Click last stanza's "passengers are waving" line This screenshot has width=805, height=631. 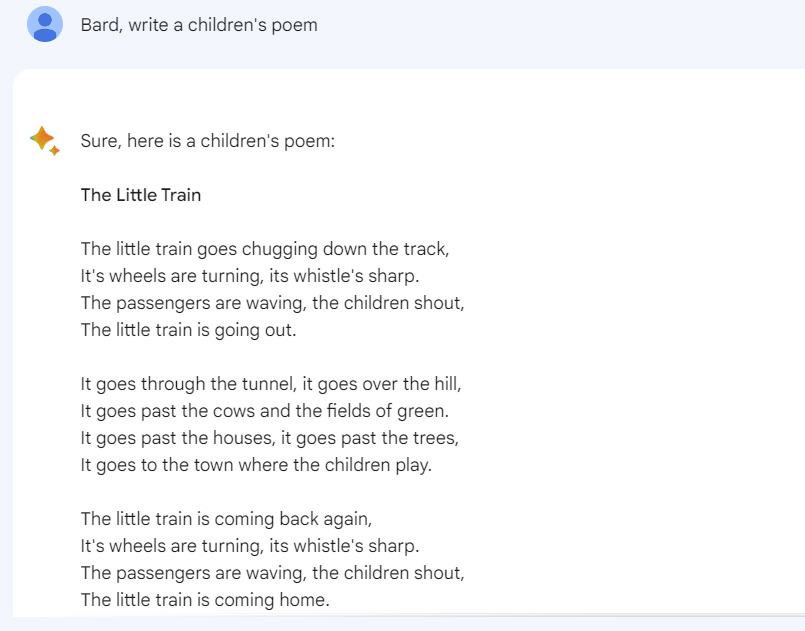click(272, 573)
